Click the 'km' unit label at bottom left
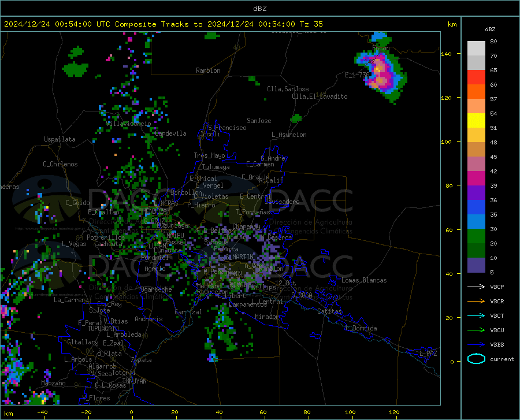 coord(8,414)
